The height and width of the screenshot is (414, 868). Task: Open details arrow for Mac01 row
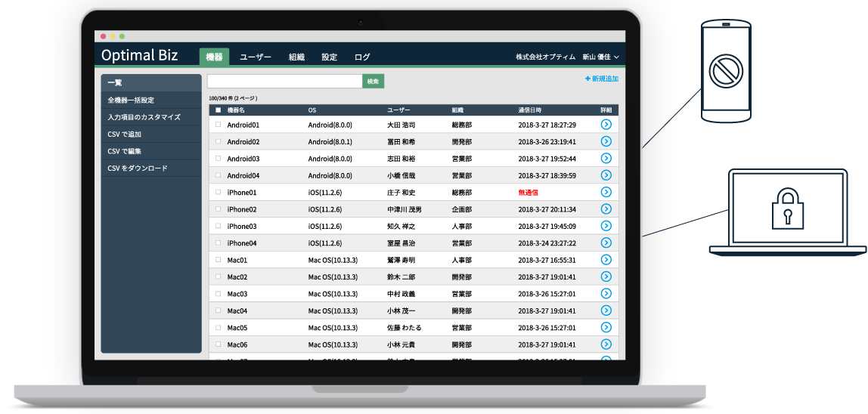(x=606, y=260)
